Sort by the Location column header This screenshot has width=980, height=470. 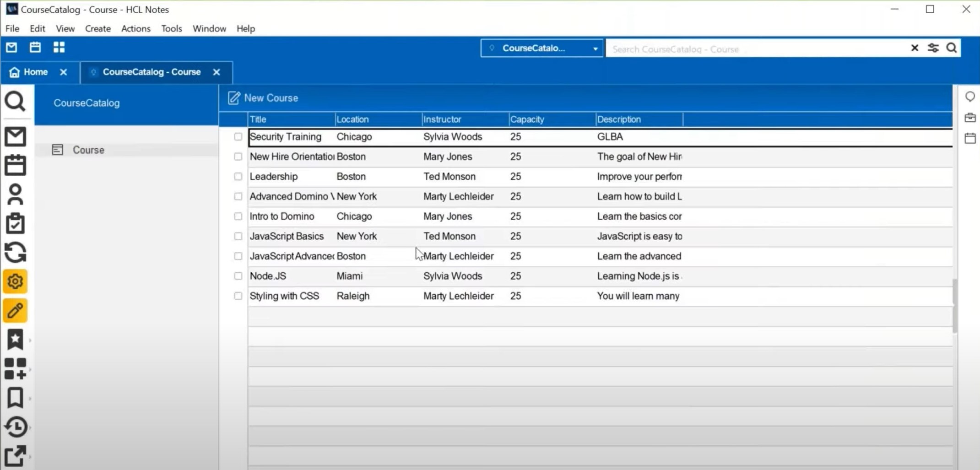pyautogui.click(x=379, y=119)
